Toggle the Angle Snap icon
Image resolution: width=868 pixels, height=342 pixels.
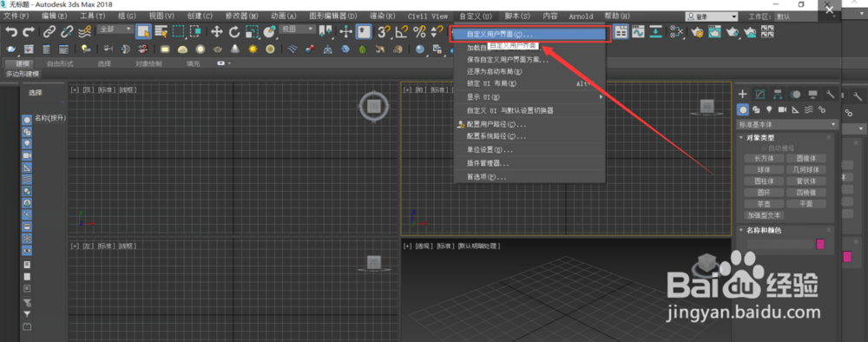pyautogui.click(x=402, y=32)
